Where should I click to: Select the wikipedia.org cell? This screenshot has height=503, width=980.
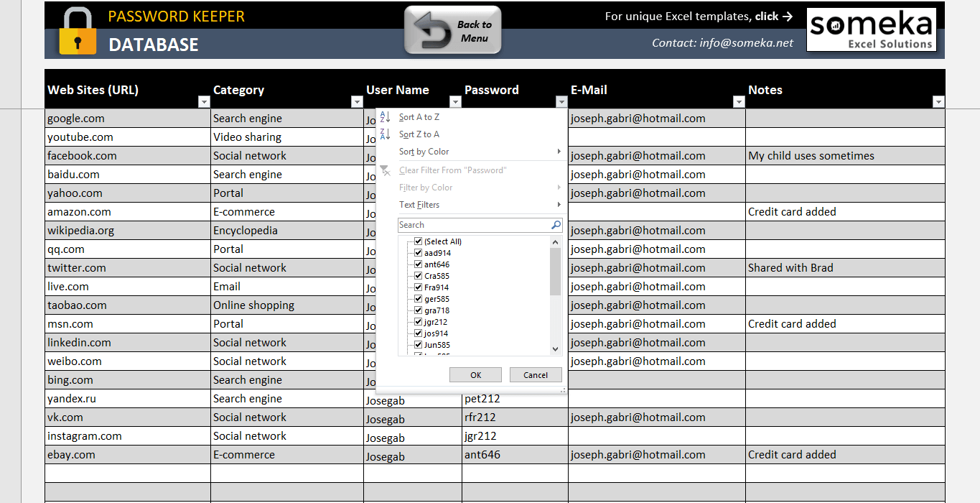[x=128, y=231]
